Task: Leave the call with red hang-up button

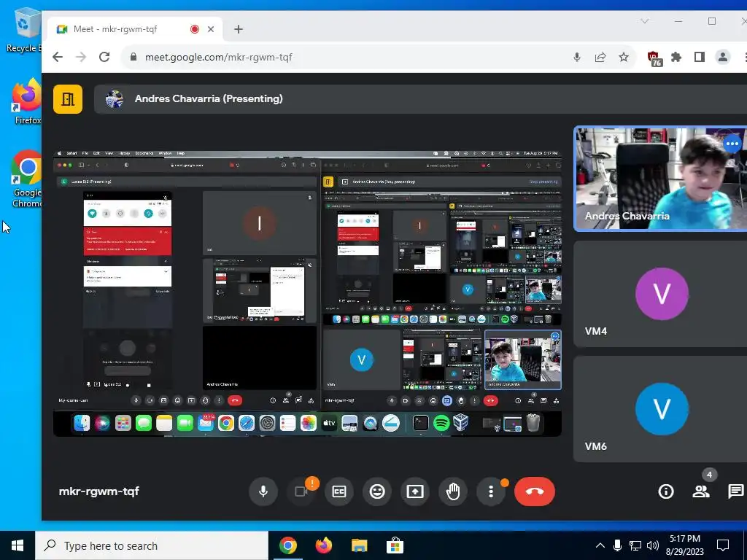Action: click(535, 491)
